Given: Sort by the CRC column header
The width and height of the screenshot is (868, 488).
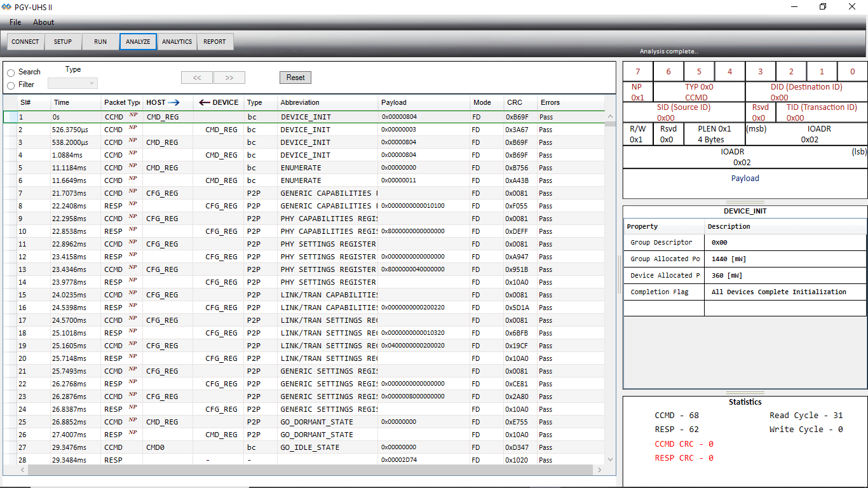Looking at the screenshot, I should pos(515,102).
